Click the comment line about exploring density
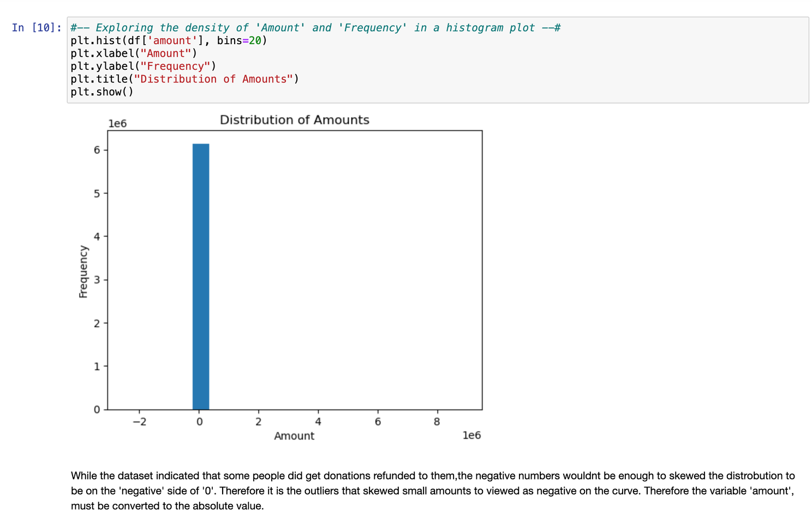 (x=315, y=28)
